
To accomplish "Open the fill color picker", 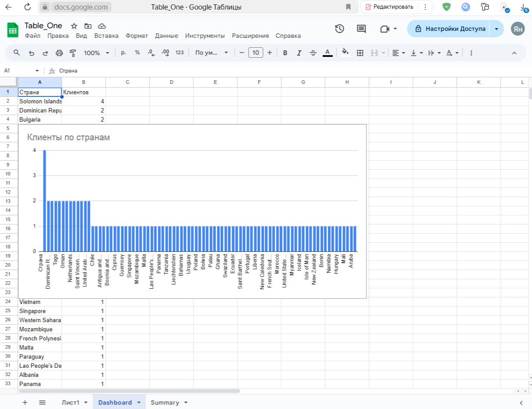I will tap(345, 53).
